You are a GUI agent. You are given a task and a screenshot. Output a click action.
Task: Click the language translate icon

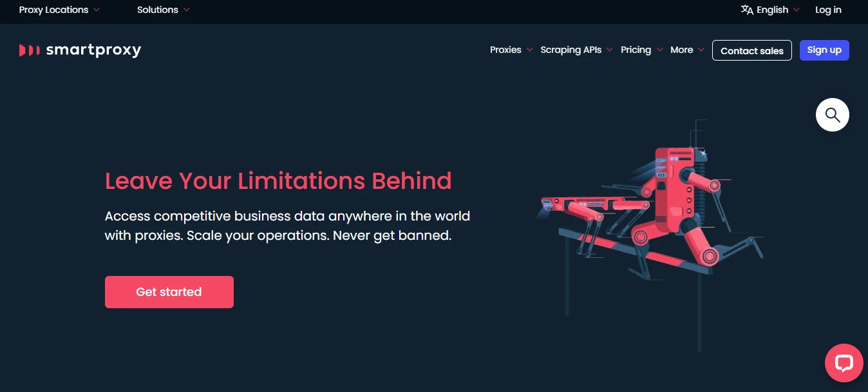click(747, 10)
